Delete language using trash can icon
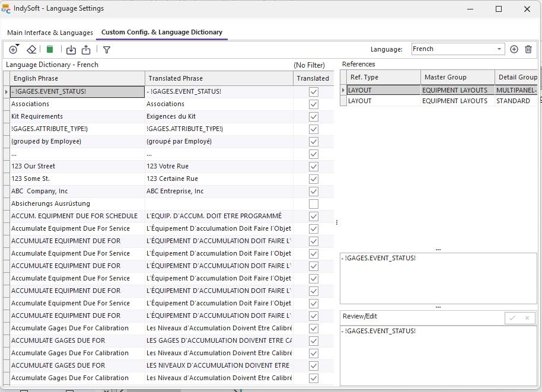Image resolution: width=542 pixels, height=392 pixels. tap(528, 49)
